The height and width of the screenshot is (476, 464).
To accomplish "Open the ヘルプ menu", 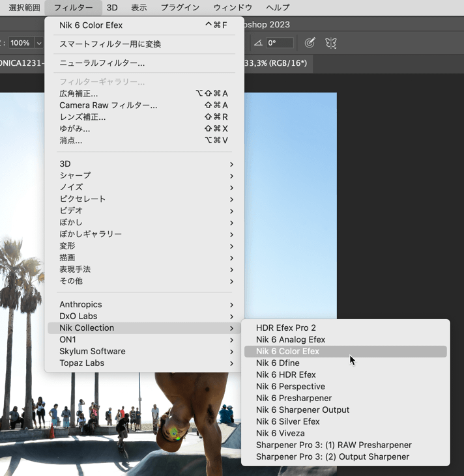I will pyautogui.click(x=278, y=7).
